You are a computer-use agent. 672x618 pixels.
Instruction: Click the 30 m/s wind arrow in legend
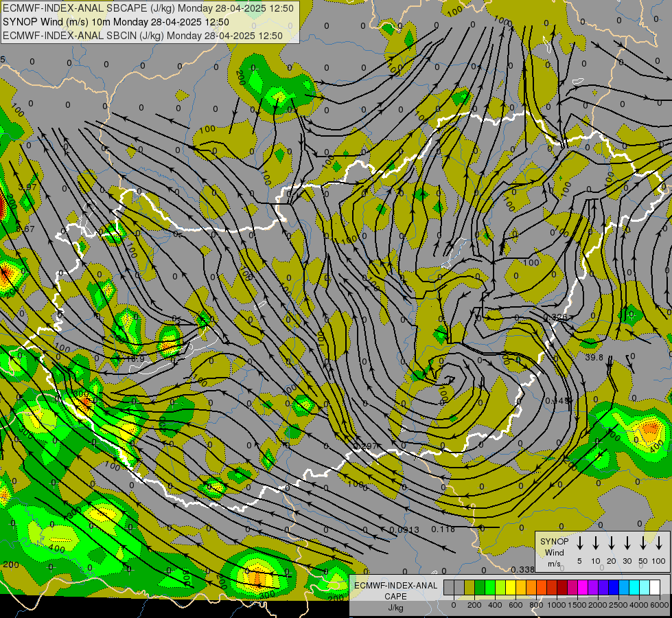click(x=627, y=543)
